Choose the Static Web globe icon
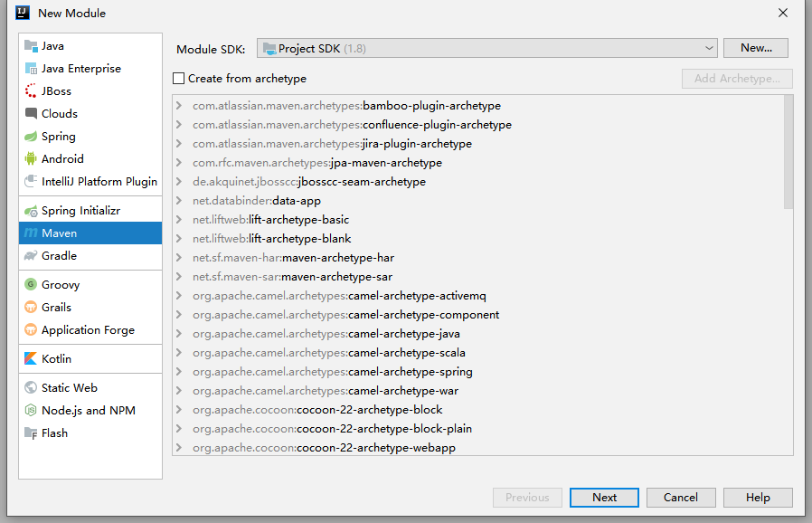Screen dimensions: 812x523 [x=31, y=387]
